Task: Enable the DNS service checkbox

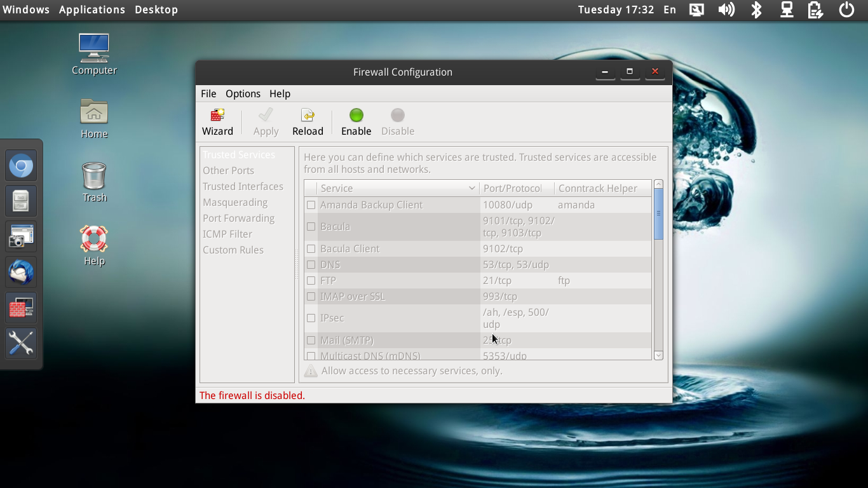Action: click(311, 264)
